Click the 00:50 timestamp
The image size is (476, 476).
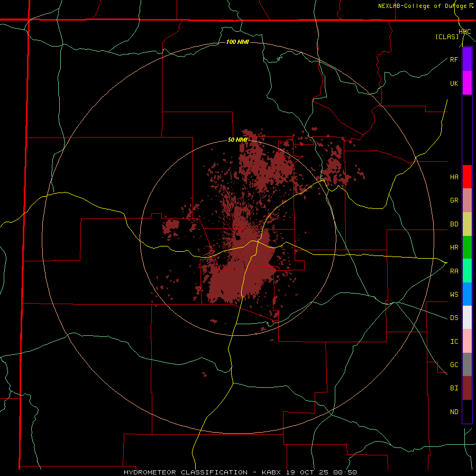[345, 472]
